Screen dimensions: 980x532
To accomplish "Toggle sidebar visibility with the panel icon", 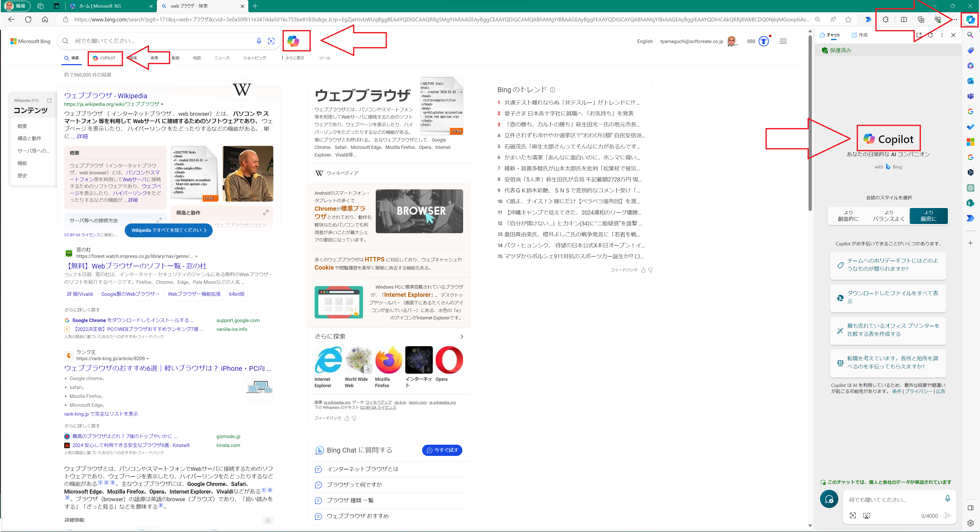I will click(x=971, y=508).
